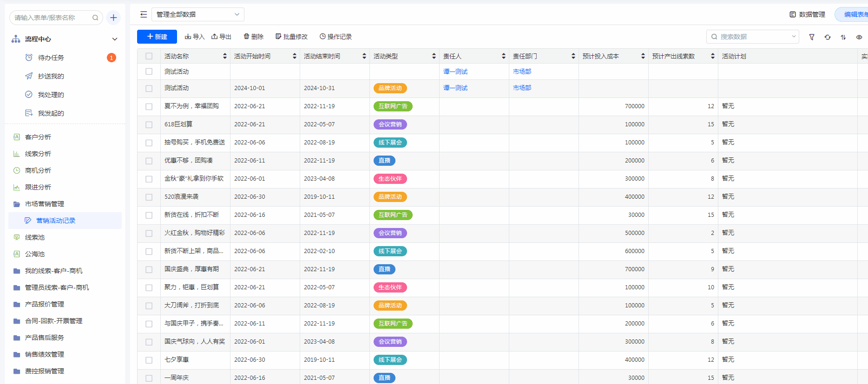This screenshot has width=868, height=384.
Task: Check the box for 618巨划算 row
Action: tap(149, 124)
